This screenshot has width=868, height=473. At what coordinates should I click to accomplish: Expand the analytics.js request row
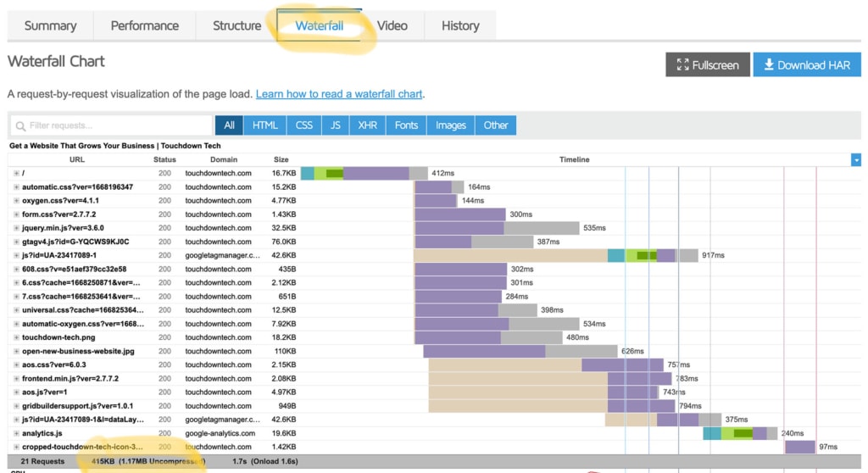pos(16,433)
